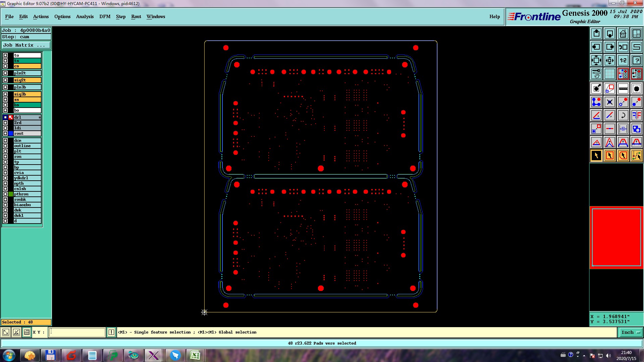Image resolution: width=644 pixels, height=362 pixels.
Task: Click the pan down view icon
Action: 609,34
